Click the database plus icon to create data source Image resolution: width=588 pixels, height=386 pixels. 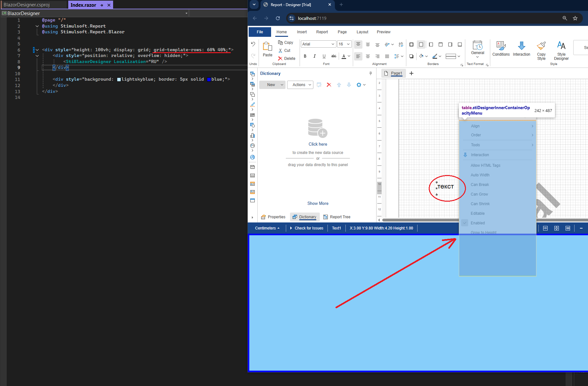tap(318, 128)
